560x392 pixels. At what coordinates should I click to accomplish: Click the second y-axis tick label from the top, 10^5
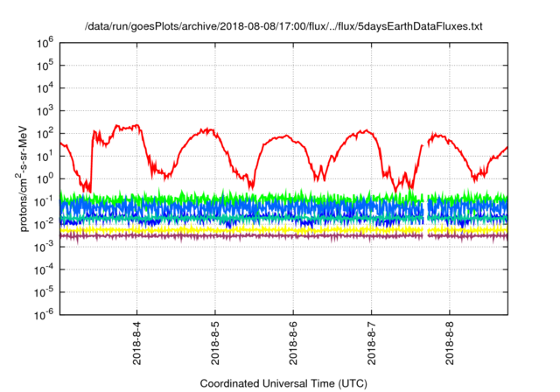coord(45,65)
